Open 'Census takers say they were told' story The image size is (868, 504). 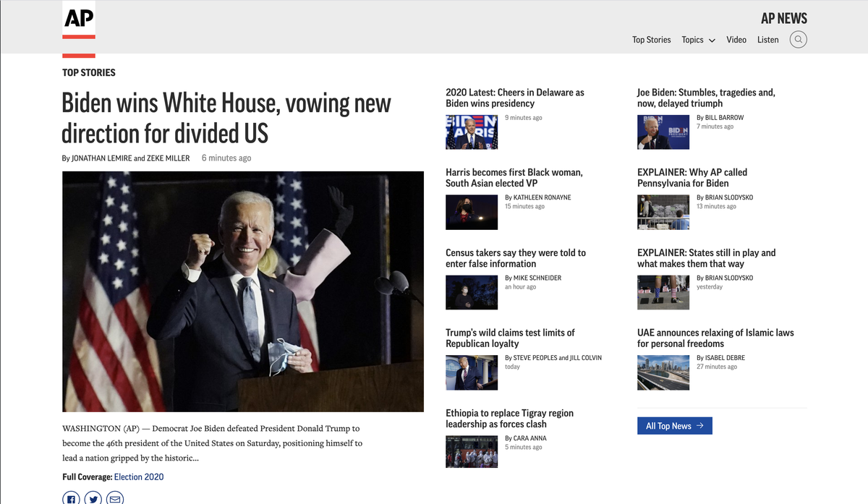pyautogui.click(x=516, y=258)
